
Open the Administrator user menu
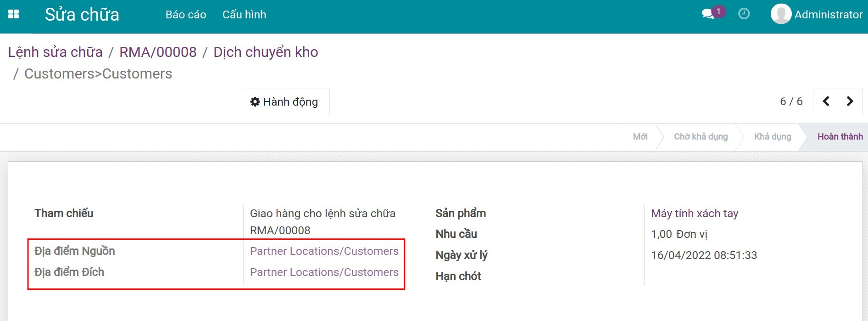[817, 14]
